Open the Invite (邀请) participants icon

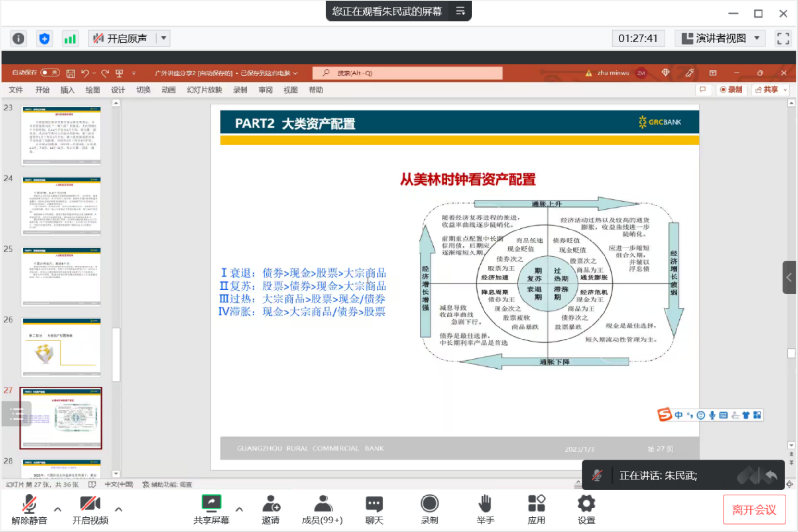271,509
